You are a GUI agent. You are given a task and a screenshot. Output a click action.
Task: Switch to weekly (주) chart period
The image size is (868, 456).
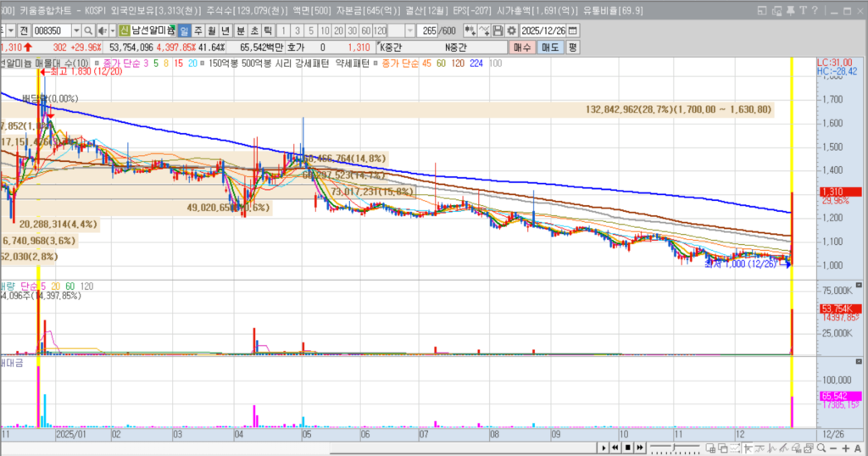199,31
